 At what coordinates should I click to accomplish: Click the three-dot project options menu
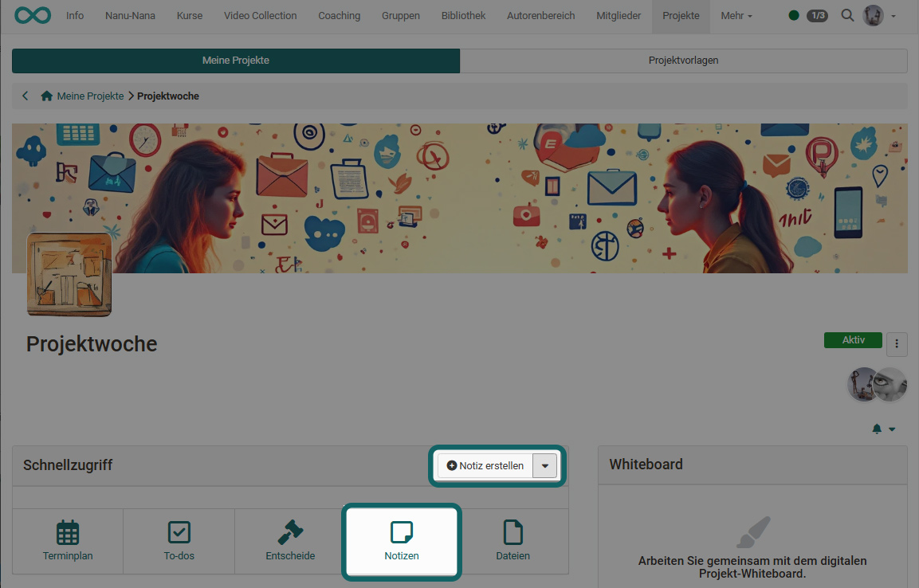[x=897, y=343]
